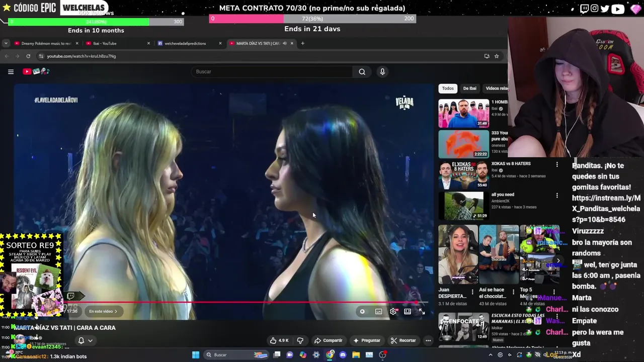Screen dimensions: 644x362
Task: Open Instagram icon in overlay header
Action: pyautogui.click(x=595, y=9)
